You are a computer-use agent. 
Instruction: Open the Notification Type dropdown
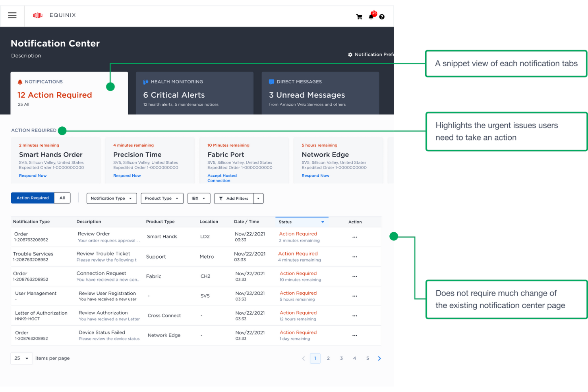[x=111, y=198]
